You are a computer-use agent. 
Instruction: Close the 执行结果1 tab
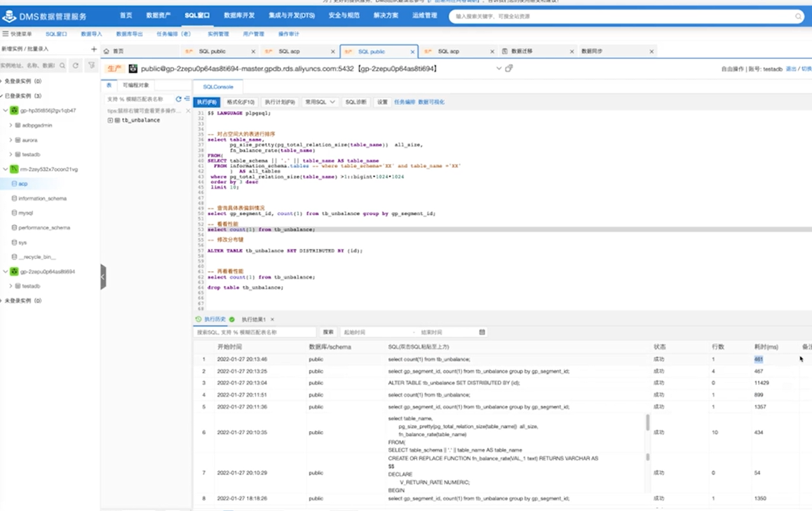(273, 319)
